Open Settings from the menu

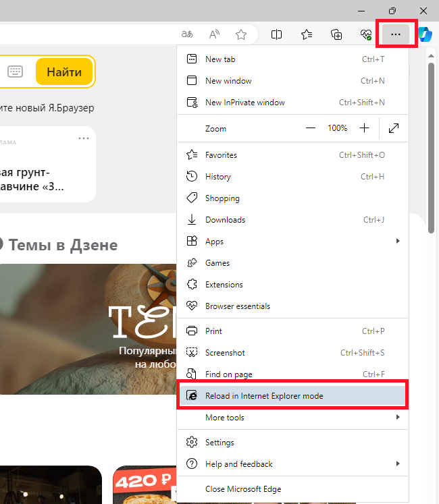tap(219, 443)
